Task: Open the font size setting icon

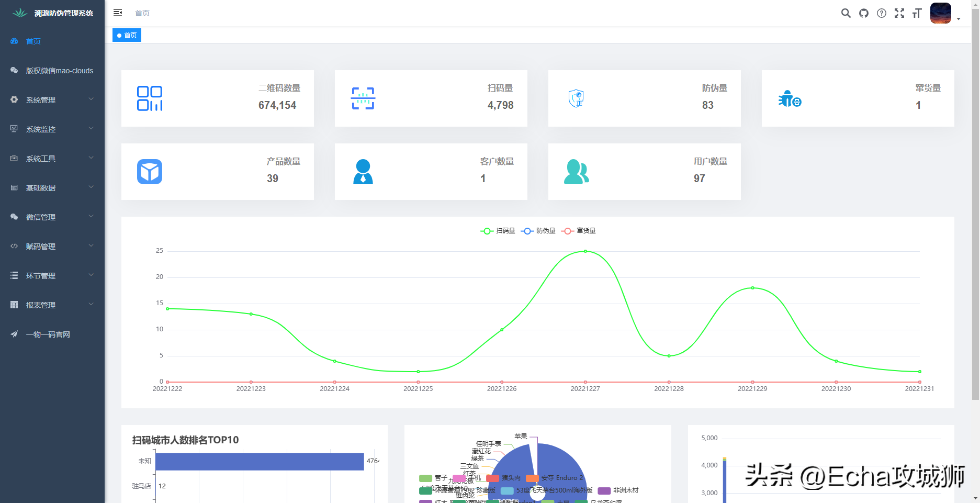Action: pyautogui.click(x=917, y=13)
